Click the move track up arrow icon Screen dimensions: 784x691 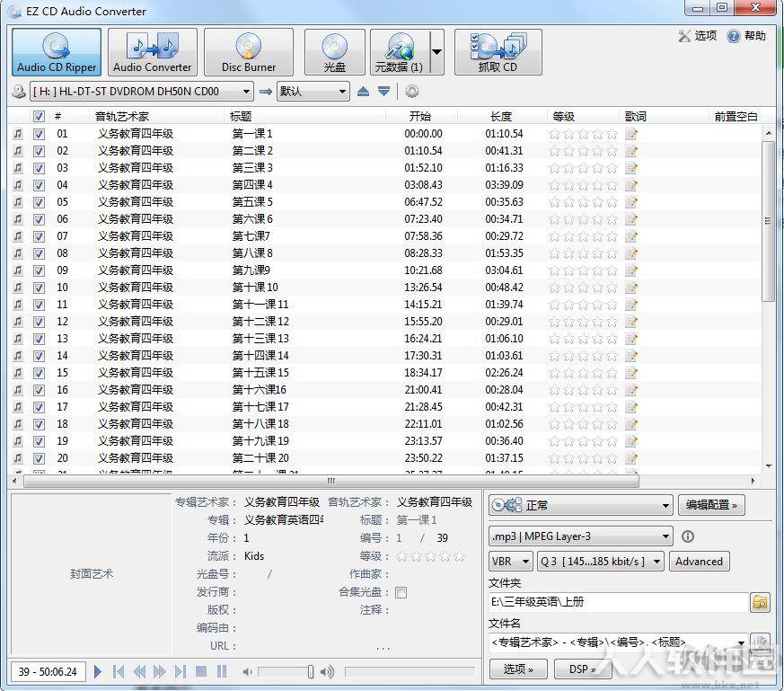click(364, 91)
